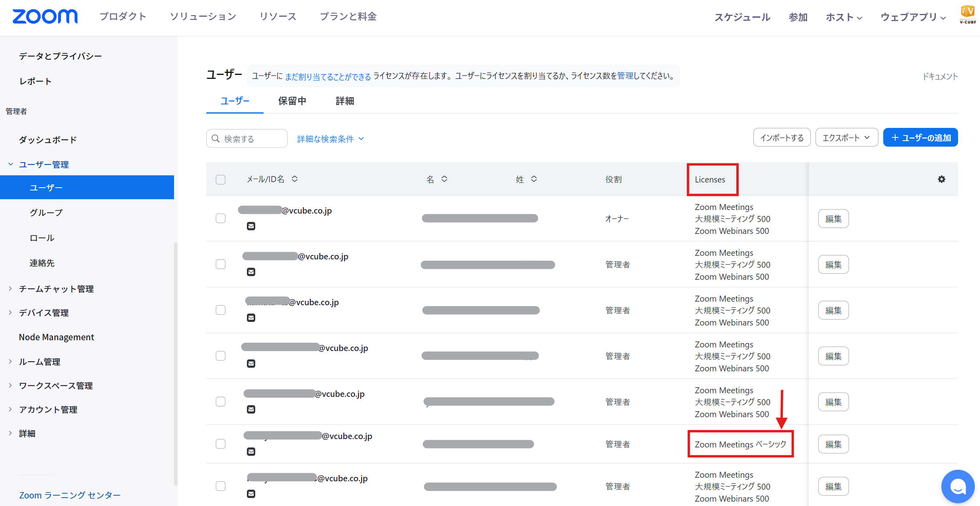The width and height of the screenshot is (980, 506).
Task: Collapse the ユーザー管理 sidebar section
Action: 10,164
